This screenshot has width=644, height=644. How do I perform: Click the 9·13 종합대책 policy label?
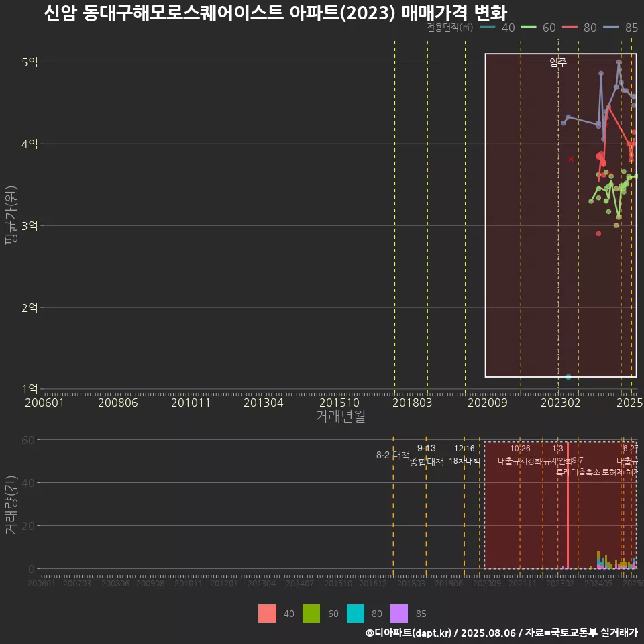(x=427, y=455)
